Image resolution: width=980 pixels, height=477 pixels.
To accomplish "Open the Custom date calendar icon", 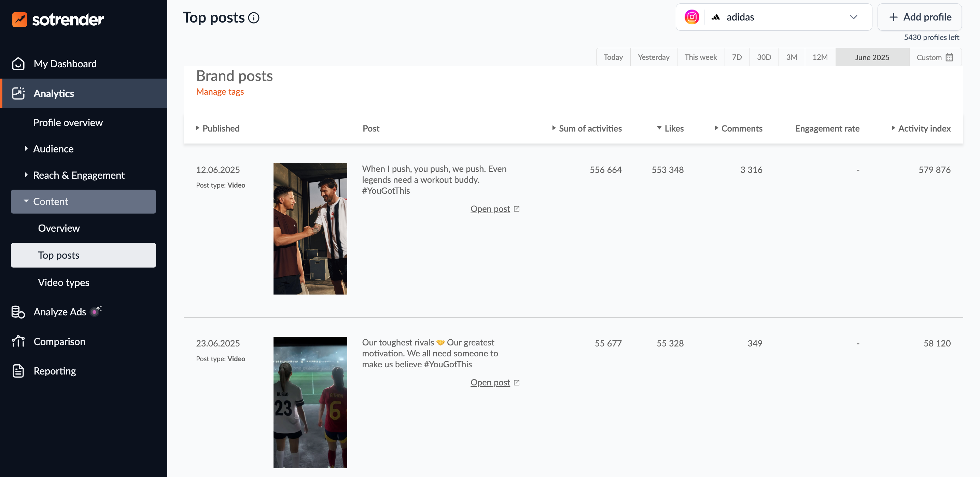I will click(949, 57).
